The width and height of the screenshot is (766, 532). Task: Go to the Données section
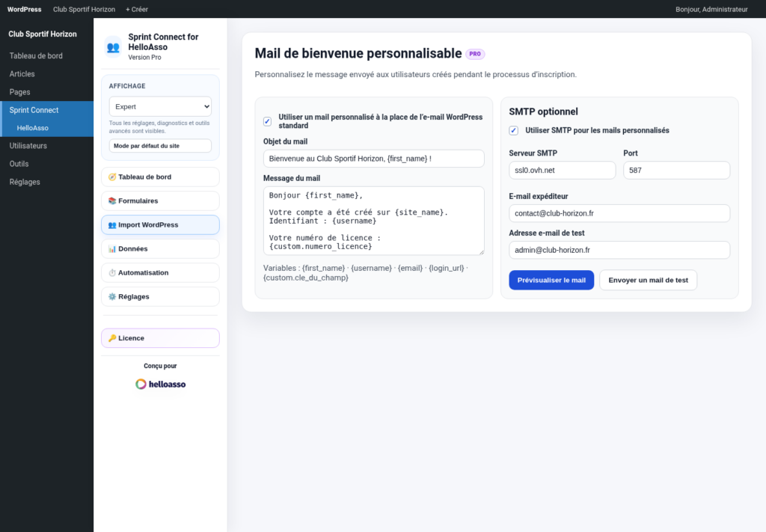pos(160,248)
